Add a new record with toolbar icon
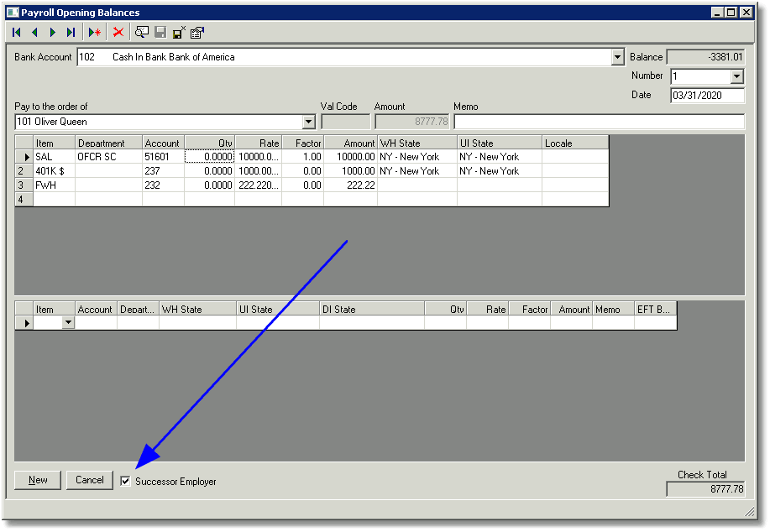 click(94, 33)
